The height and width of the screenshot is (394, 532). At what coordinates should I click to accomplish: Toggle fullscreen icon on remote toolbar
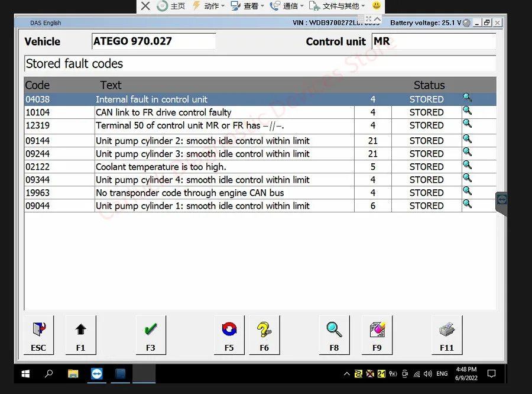click(x=369, y=19)
